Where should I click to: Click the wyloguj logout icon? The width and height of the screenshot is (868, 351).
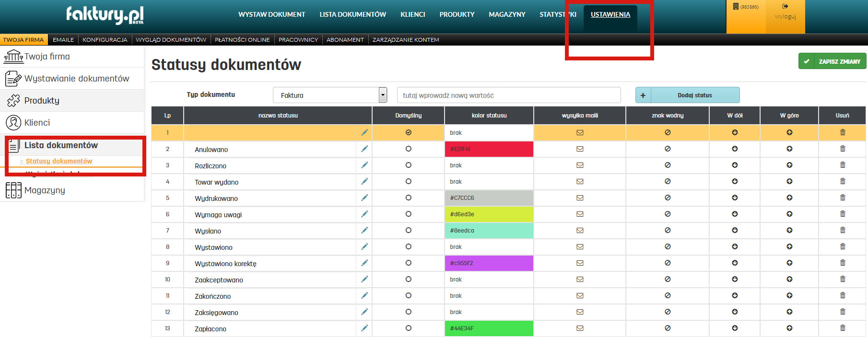click(785, 6)
